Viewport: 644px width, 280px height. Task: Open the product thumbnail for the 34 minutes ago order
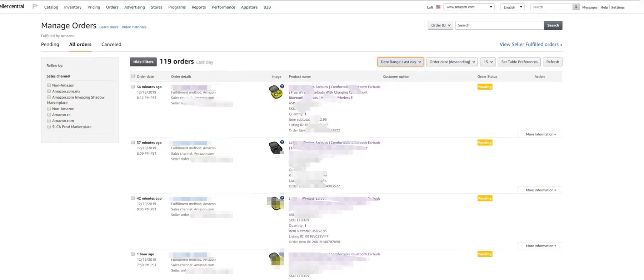coord(276,92)
